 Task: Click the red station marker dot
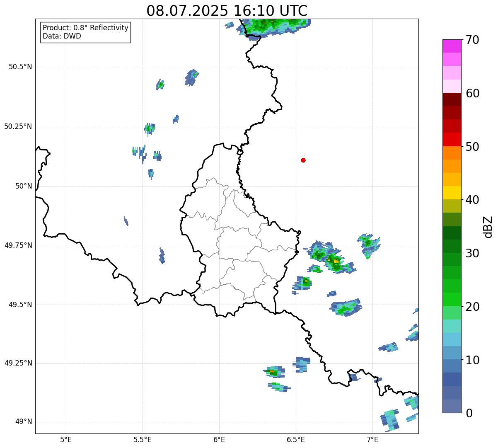(x=303, y=160)
